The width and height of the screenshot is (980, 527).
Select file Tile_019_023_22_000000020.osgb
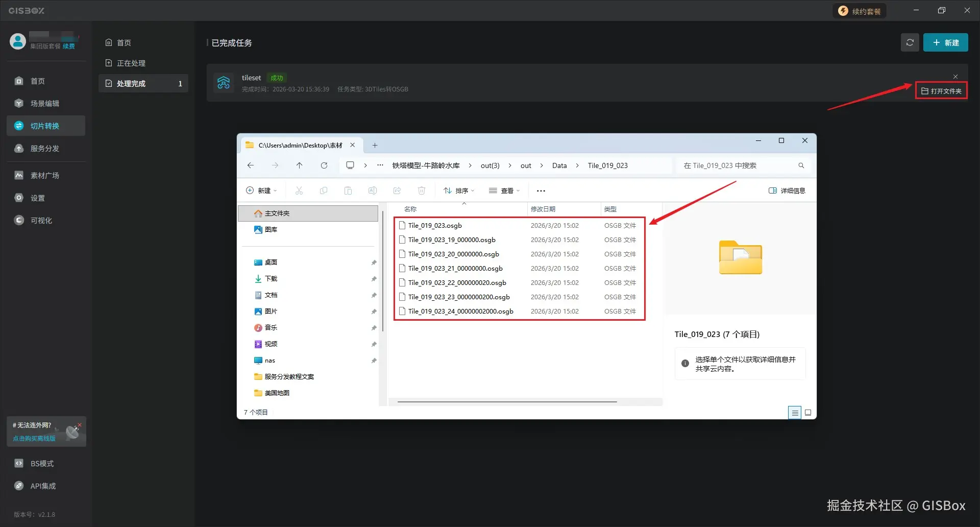(x=457, y=283)
